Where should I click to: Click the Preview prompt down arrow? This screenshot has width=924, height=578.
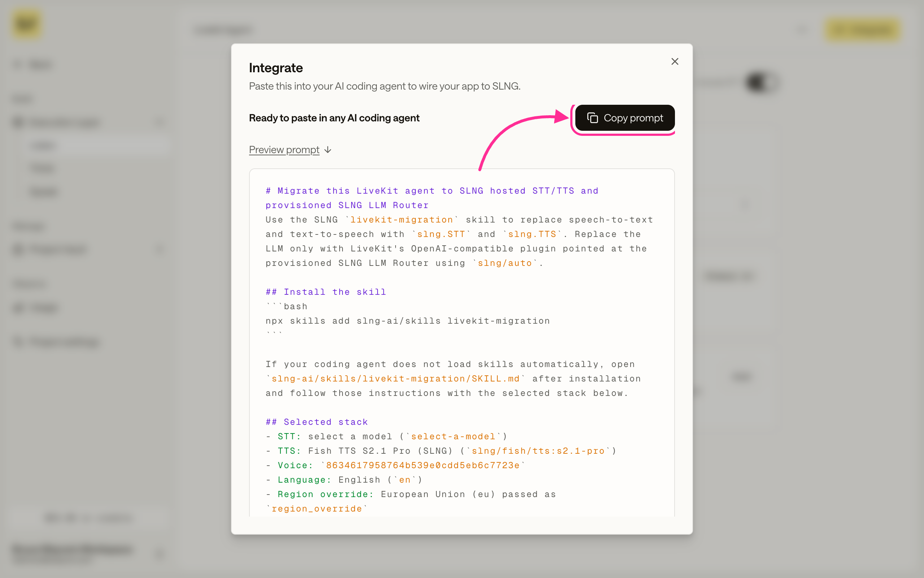click(x=328, y=150)
